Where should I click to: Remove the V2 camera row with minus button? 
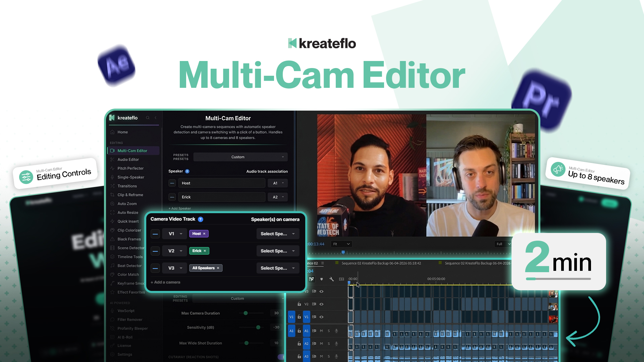(x=155, y=251)
